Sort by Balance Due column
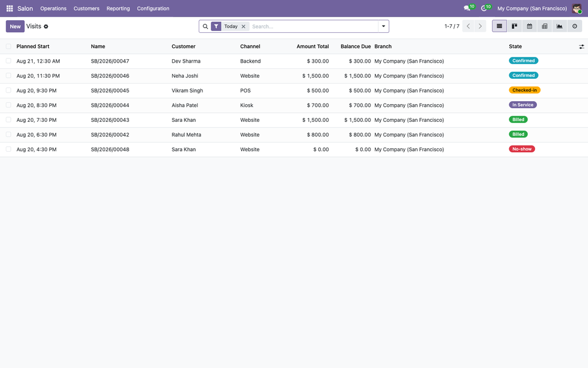 pos(355,47)
